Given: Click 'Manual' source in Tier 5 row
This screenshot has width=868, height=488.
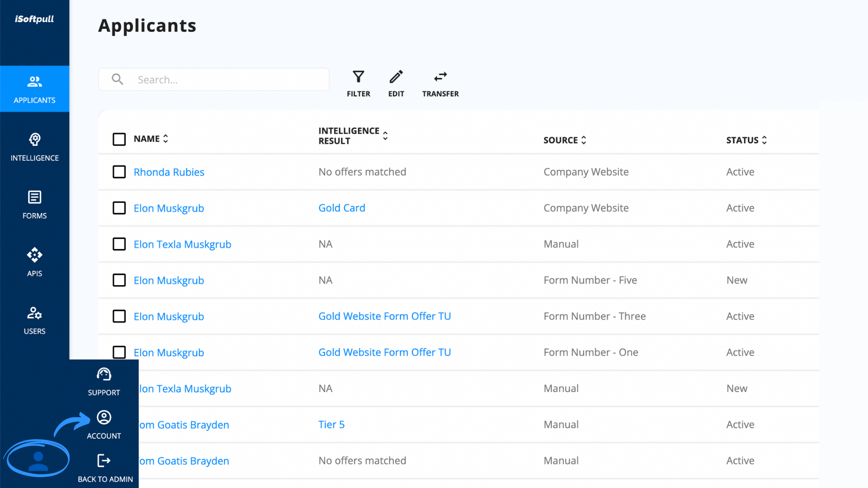Looking at the screenshot, I should click(561, 424).
